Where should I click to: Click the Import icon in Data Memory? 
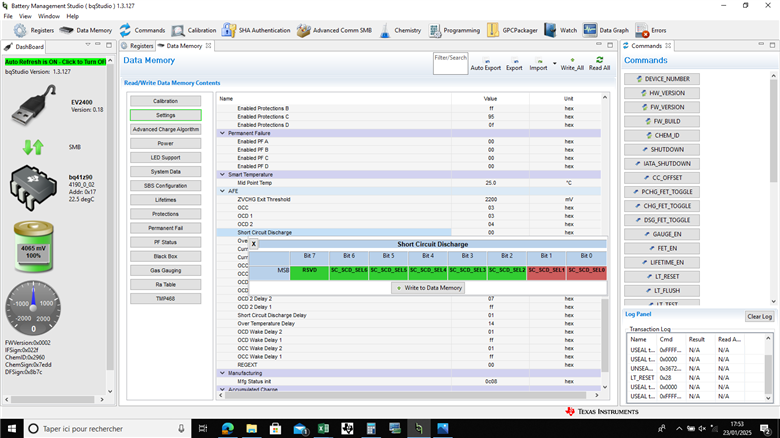point(539,60)
